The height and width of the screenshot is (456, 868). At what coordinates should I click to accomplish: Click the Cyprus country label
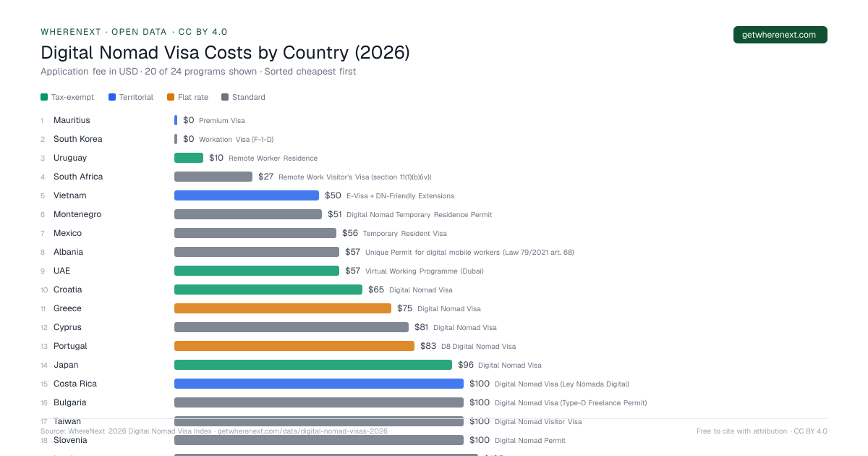pos(67,327)
